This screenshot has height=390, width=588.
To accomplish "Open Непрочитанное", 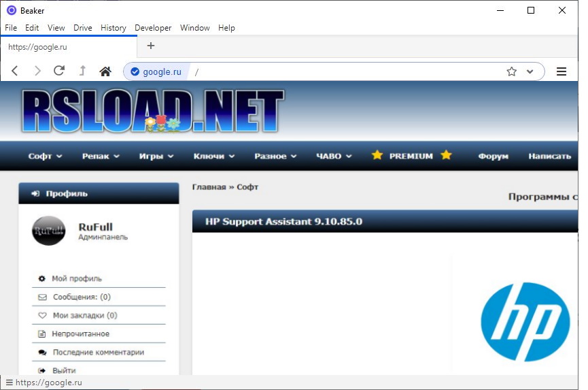I will pos(81,334).
